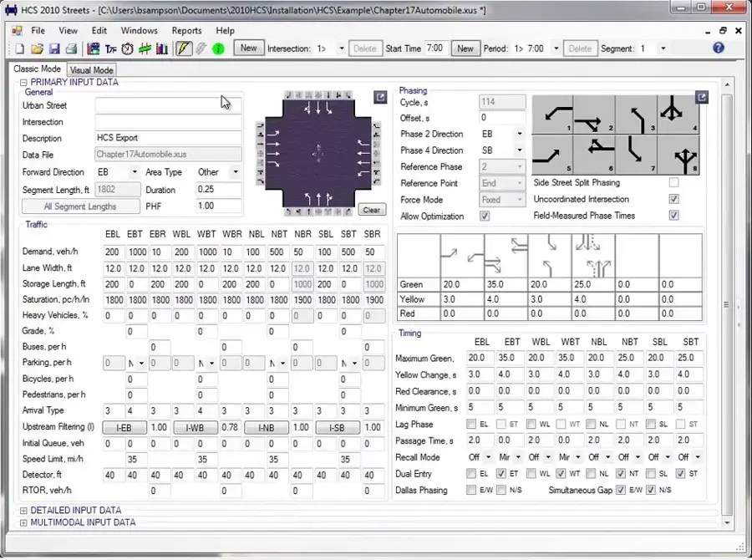The height and width of the screenshot is (560, 752).
Task: Click the Offset, s input field
Action: 502,118
